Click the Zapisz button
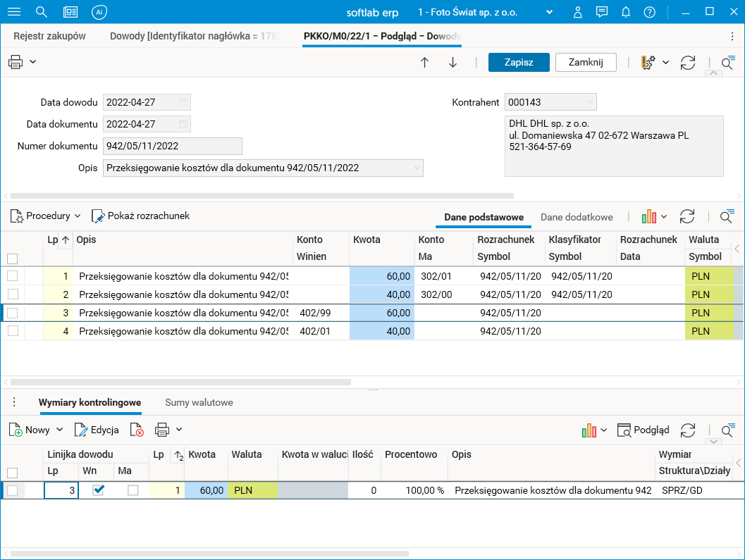745x560 pixels. pos(518,62)
